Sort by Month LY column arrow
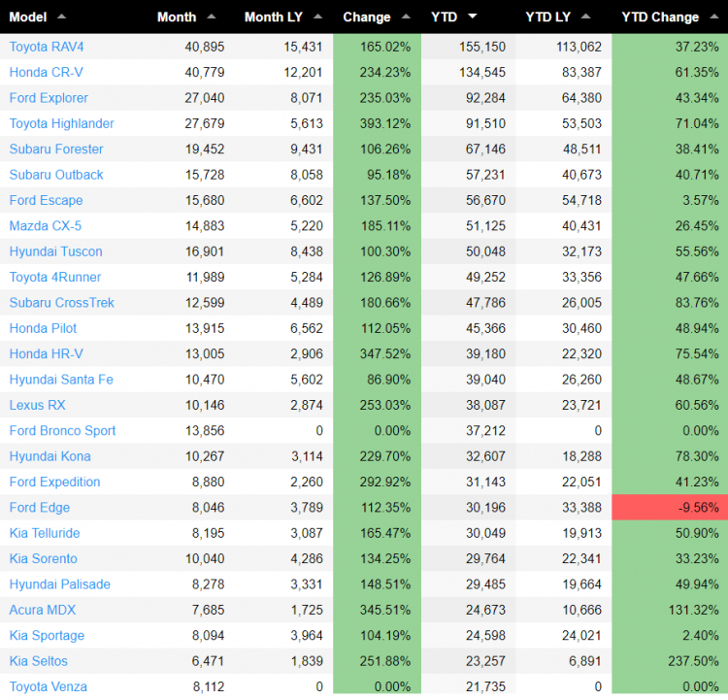Viewport: 728px width, 700px height. (x=318, y=17)
